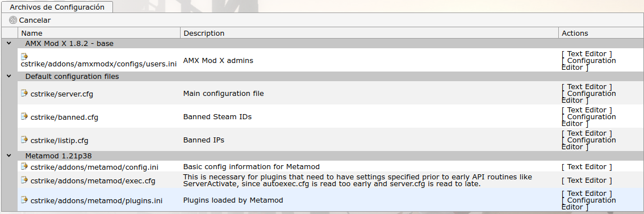Collapse the Metamod 1.21p38 group
The height and width of the screenshot is (214, 644).
pos(9,156)
